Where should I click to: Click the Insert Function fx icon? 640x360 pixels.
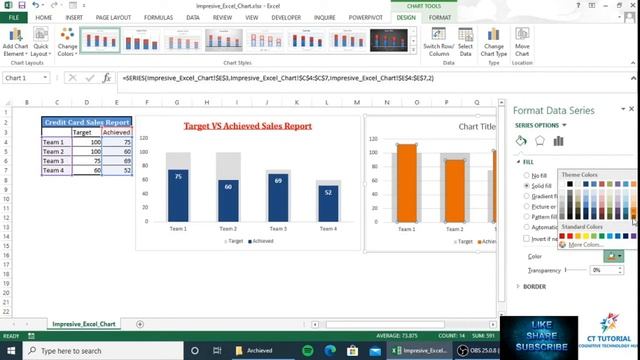pos(107,78)
